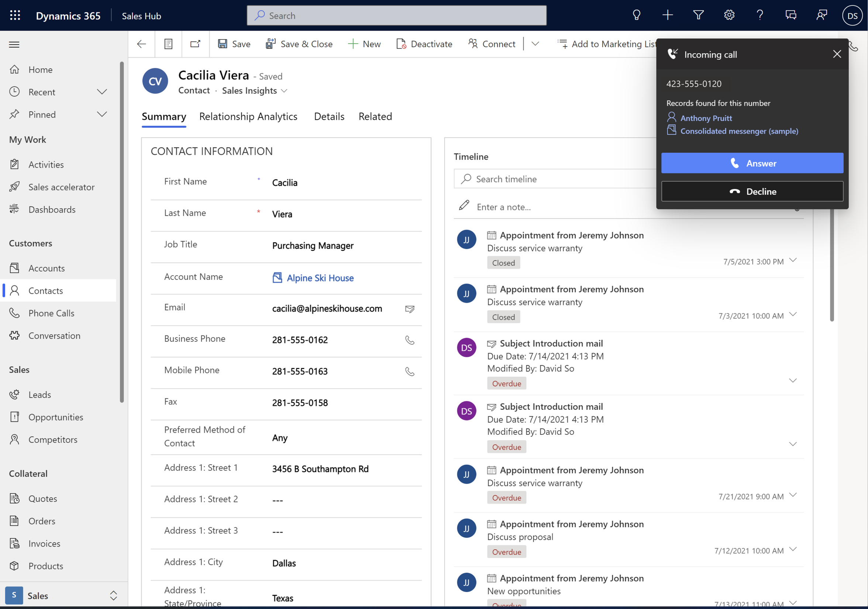Click the phone icon next to Business Phone
This screenshot has width=868, height=609.
tap(410, 340)
